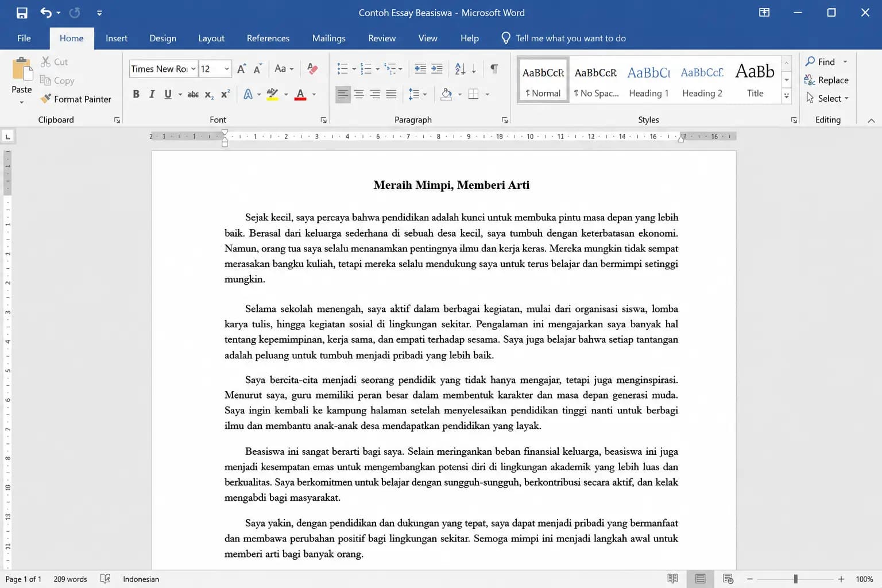
Task: Apply bullet list formatting
Action: [342, 69]
